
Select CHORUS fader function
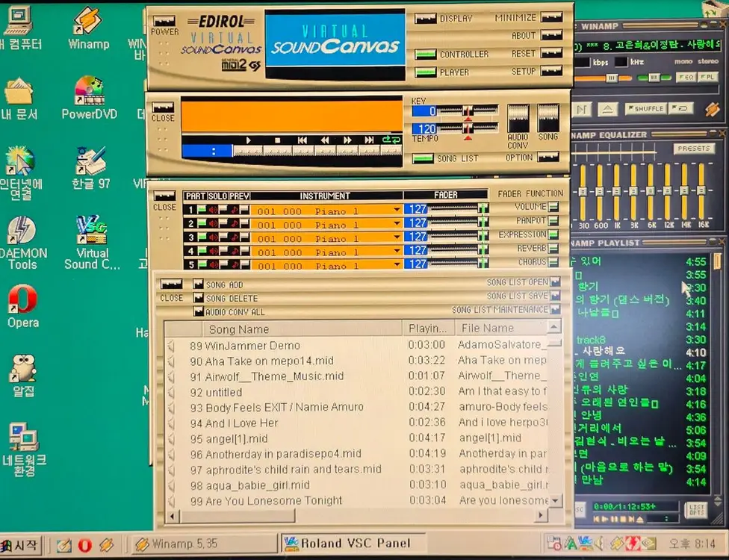pyautogui.click(x=553, y=261)
